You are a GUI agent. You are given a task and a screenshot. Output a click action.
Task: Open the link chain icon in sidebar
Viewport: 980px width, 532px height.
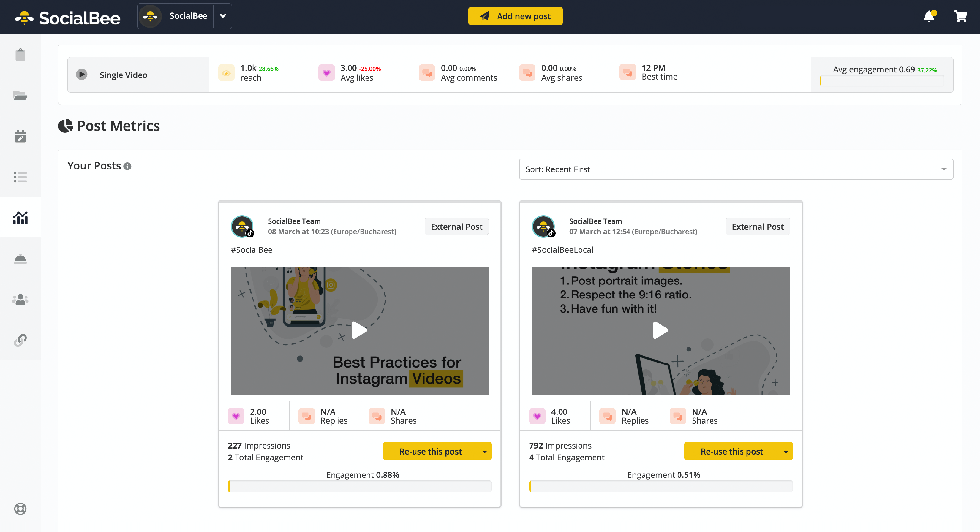20,340
